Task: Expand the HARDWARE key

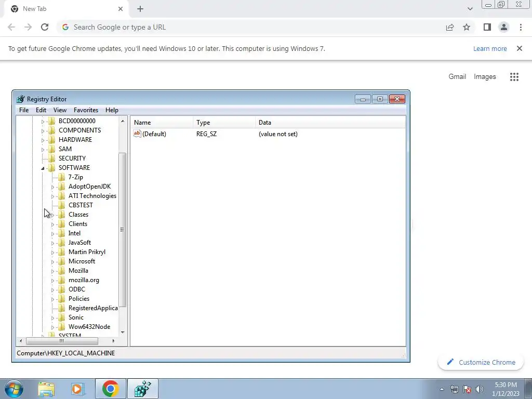Action: (43, 140)
